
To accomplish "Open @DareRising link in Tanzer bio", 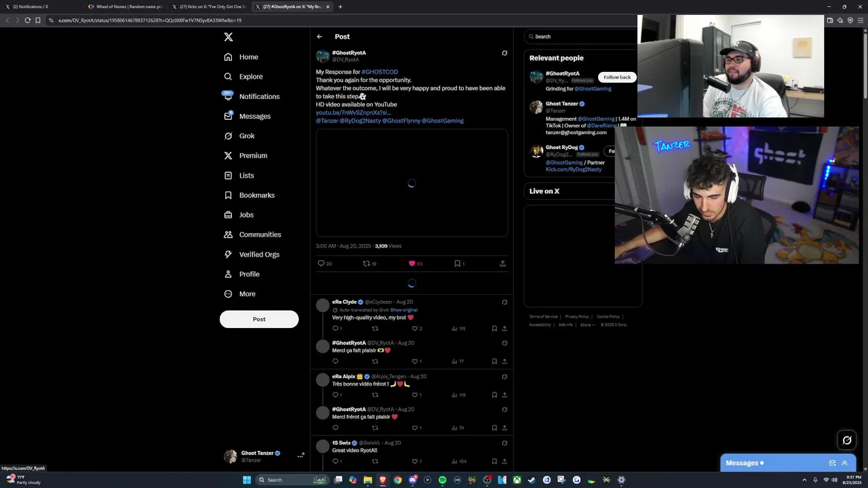I will tap(601, 125).
